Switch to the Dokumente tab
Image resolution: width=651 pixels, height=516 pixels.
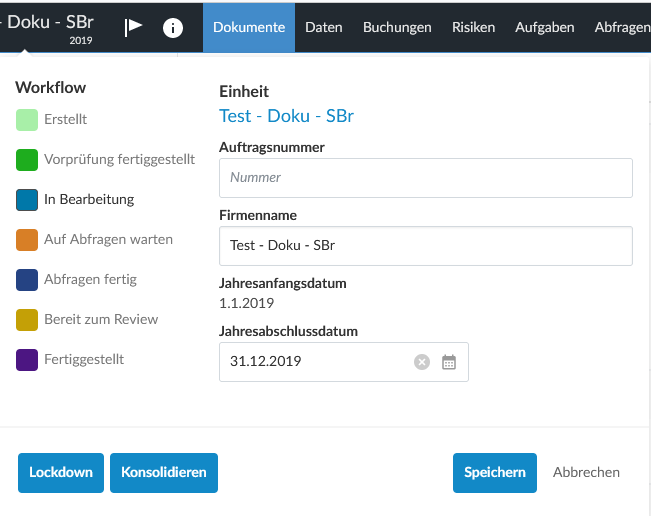tap(249, 27)
